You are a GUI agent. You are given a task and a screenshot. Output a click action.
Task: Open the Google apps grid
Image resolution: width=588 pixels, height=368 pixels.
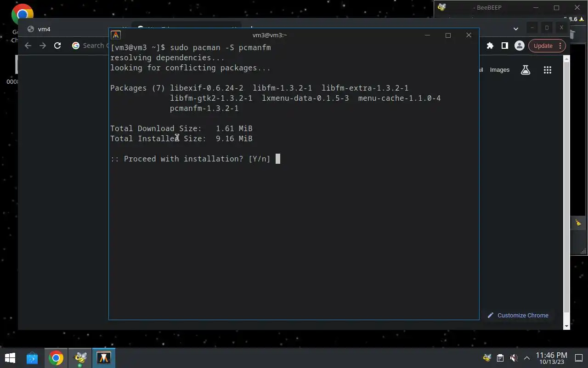click(547, 70)
